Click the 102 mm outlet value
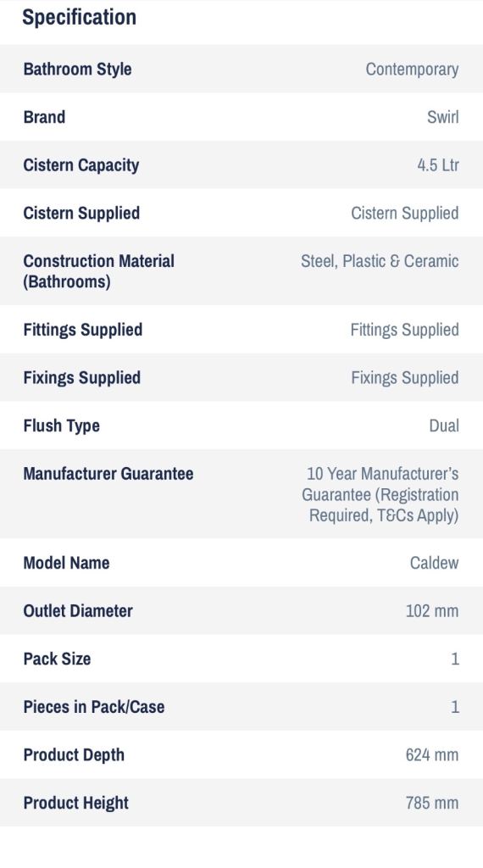Viewport: 483px width, 868px height. coord(432,611)
